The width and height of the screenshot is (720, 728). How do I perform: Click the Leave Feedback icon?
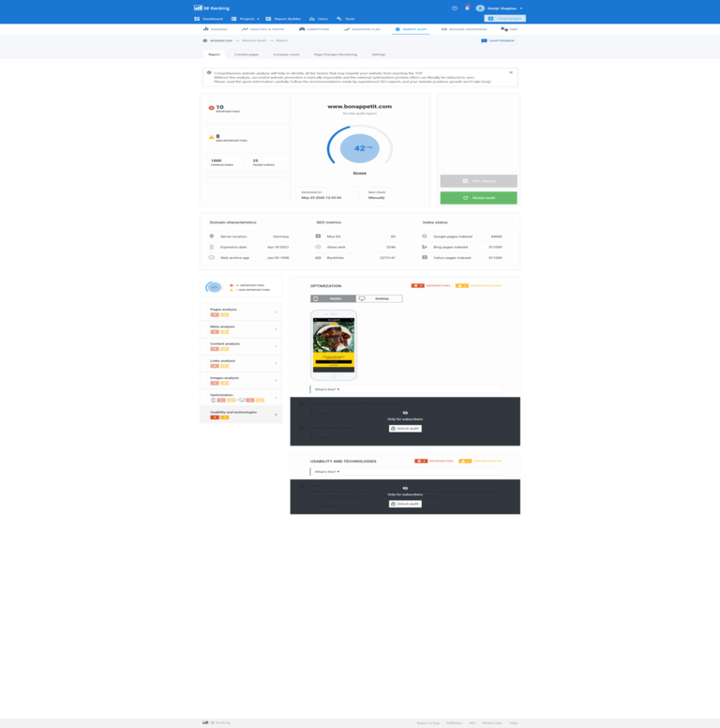484,41
